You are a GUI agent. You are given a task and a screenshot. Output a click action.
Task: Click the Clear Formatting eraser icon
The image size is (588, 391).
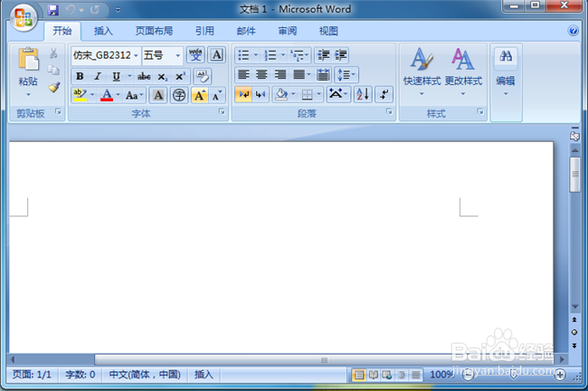pyautogui.click(x=203, y=76)
